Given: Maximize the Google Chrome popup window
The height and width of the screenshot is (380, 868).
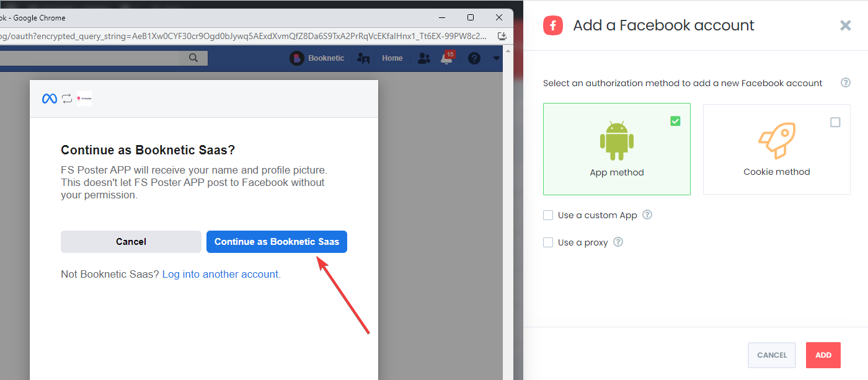Looking at the screenshot, I should point(471,17).
